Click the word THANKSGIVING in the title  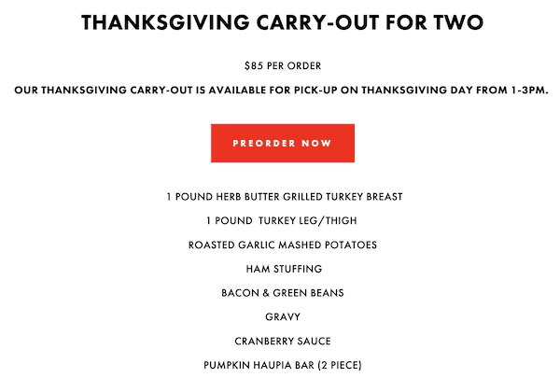click(165, 22)
